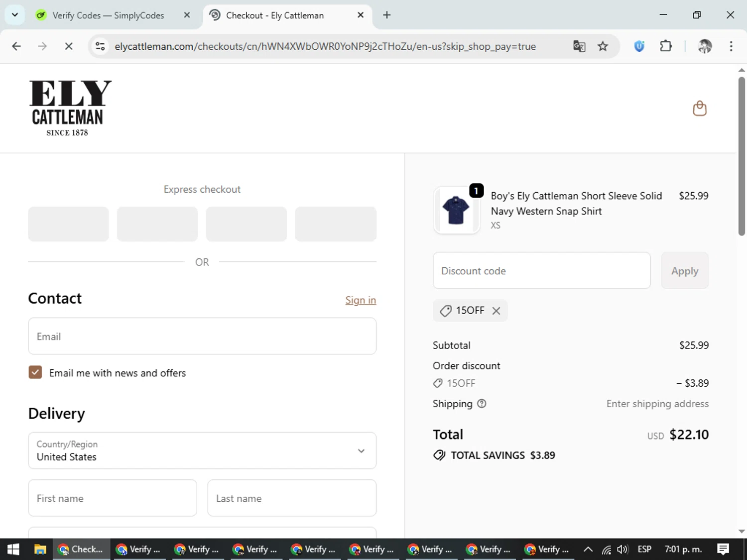Viewport: 747px width, 560px height.
Task: Open the shopping bag cart icon
Action: coord(700,109)
